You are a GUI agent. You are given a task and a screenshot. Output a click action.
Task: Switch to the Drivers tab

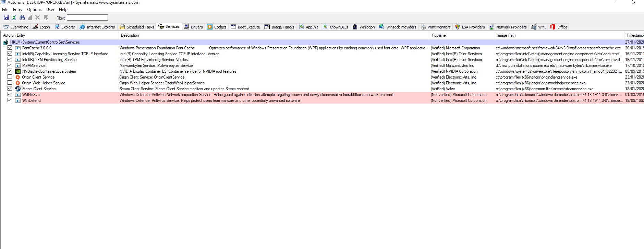click(193, 27)
